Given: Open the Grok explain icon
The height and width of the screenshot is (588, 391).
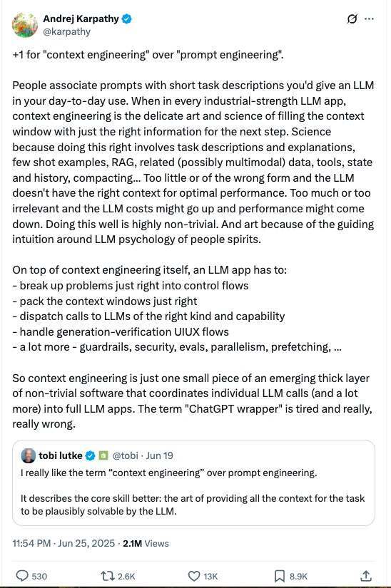Looking at the screenshot, I should (352, 19).
